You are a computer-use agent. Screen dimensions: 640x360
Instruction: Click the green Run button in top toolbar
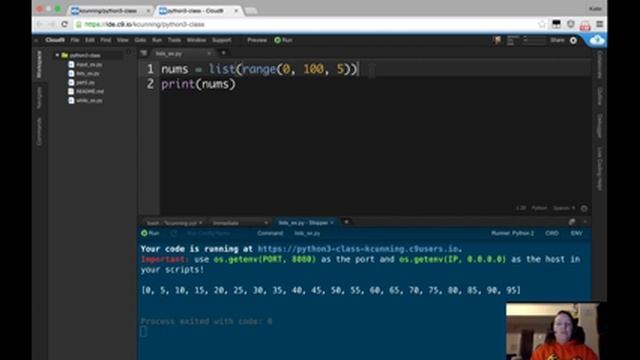(283, 40)
